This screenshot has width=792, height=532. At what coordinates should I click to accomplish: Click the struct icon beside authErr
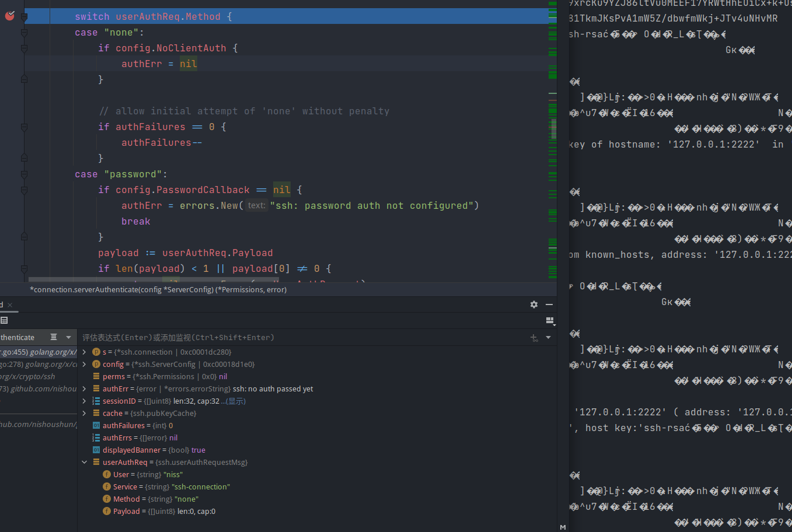tap(96, 388)
